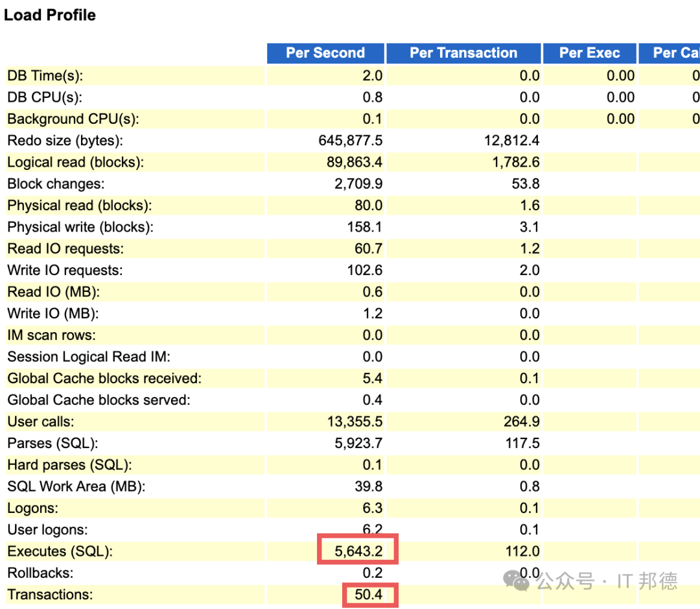700x609 pixels.
Task: Click the "Executes (SQL):" row label
Action: (60, 552)
